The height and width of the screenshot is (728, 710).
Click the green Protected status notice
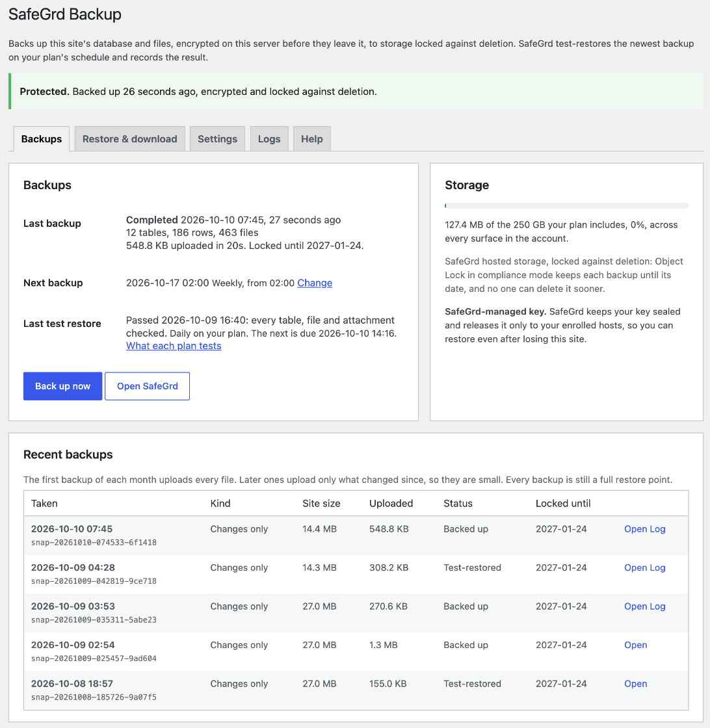(356, 92)
